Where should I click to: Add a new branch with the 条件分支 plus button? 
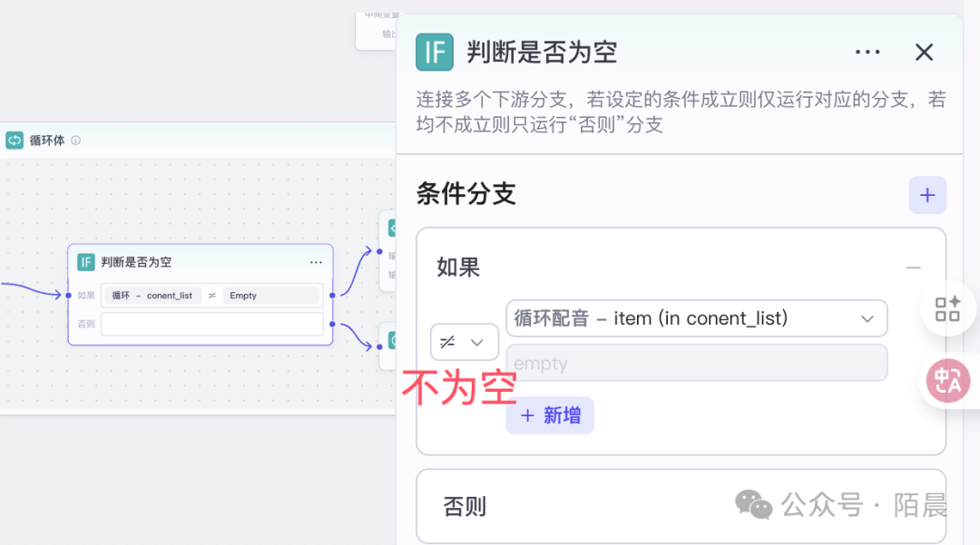tap(927, 195)
